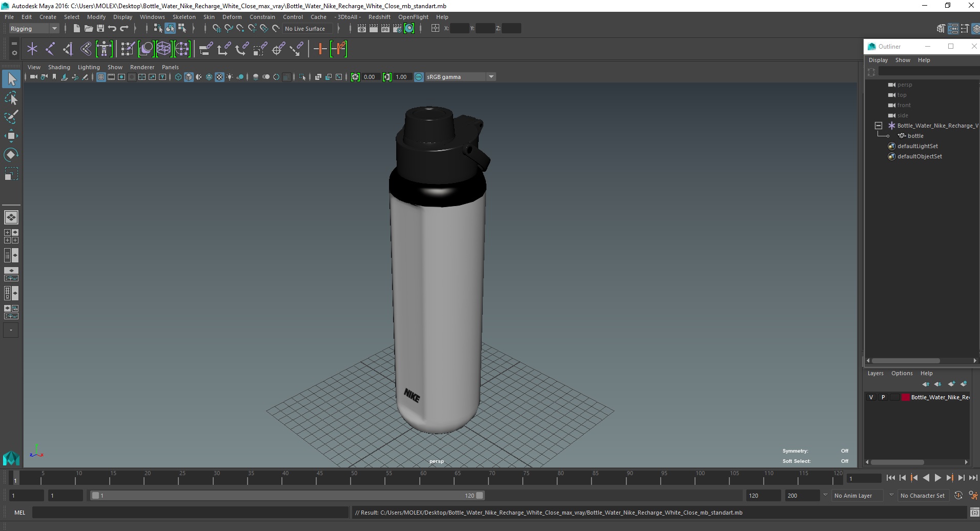Image resolution: width=980 pixels, height=531 pixels.
Task: Click the IK Handle shelf icon
Action: [68, 49]
